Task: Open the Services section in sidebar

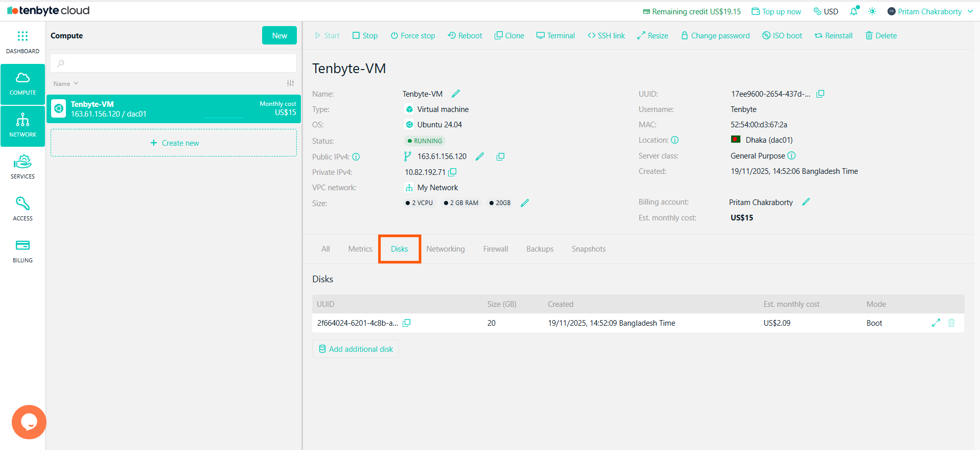Action: point(22,167)
